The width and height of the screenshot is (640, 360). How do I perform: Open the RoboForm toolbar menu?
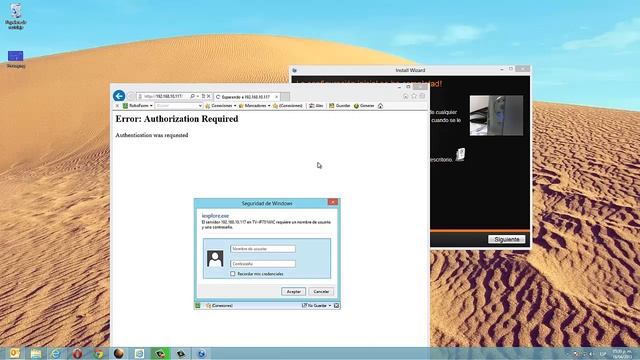coord(138,106)
